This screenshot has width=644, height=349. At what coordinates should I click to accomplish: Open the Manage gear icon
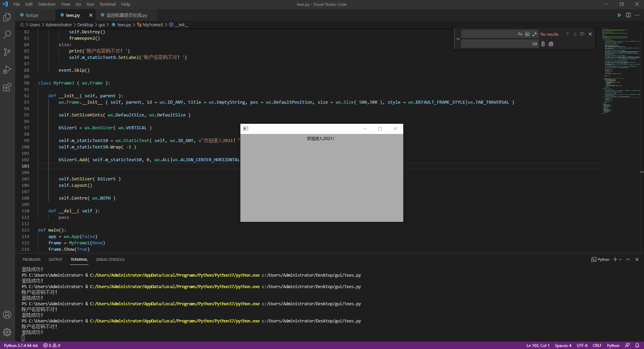pos(7,332)
